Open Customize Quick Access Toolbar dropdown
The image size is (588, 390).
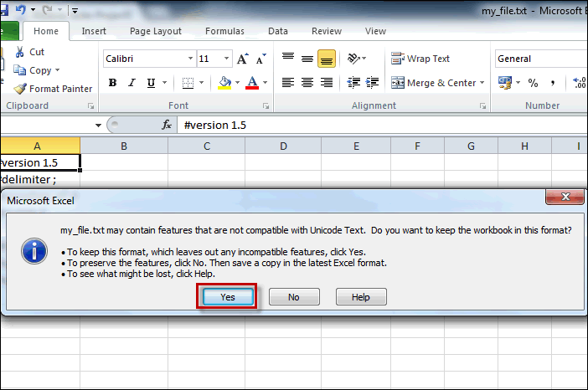click(75, 11)
